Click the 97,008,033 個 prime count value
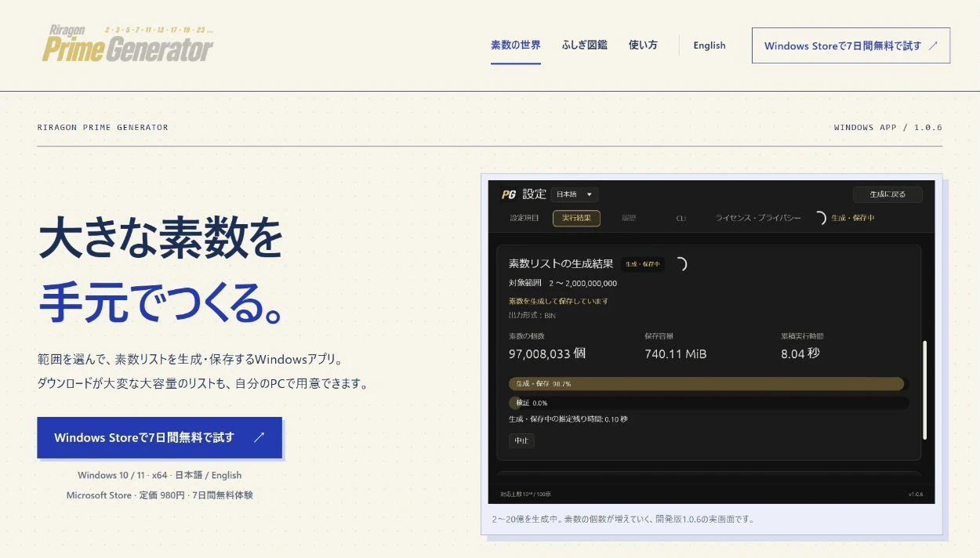 [x=547, y=353]
